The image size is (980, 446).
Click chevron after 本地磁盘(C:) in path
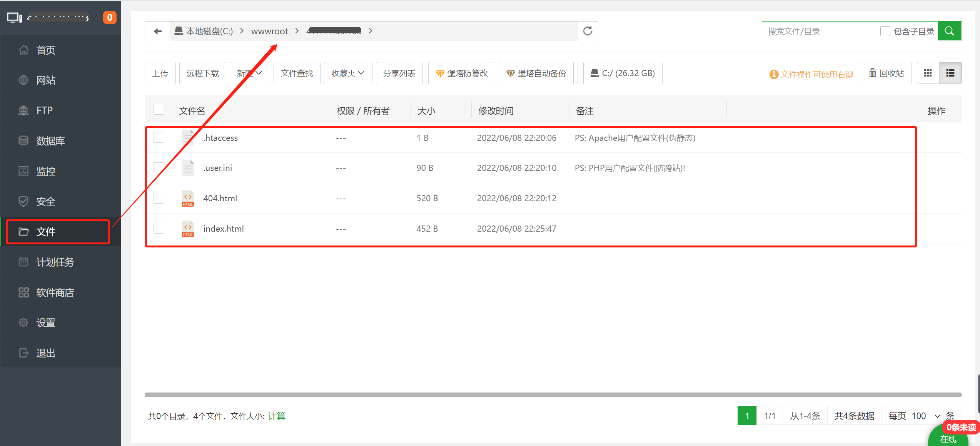(x=242, y=31)
